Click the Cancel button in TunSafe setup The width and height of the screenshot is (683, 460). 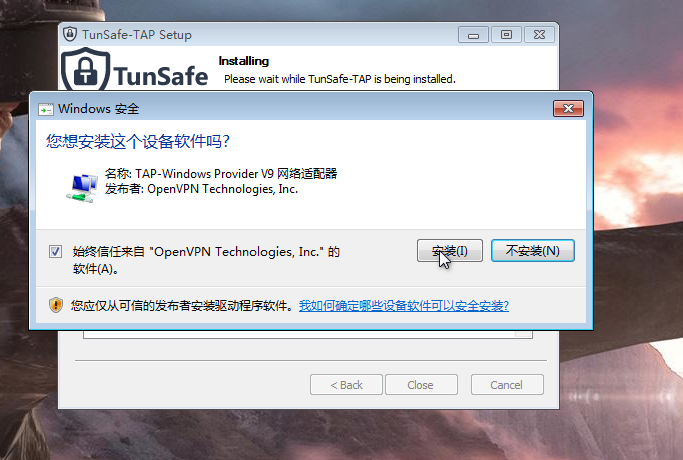pos(507,385)
